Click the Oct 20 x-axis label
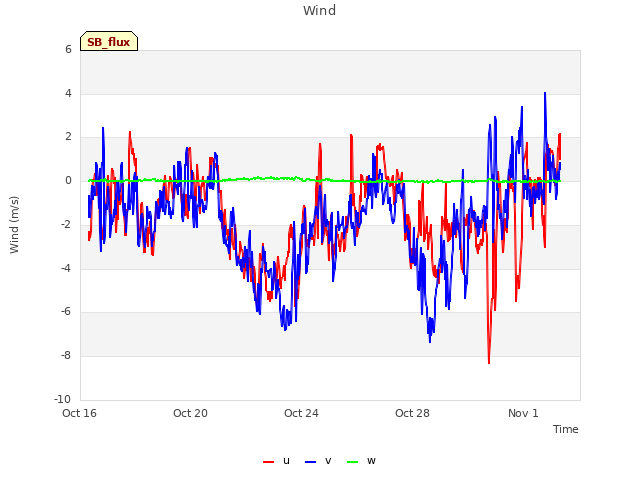 [x=190, y=413]
